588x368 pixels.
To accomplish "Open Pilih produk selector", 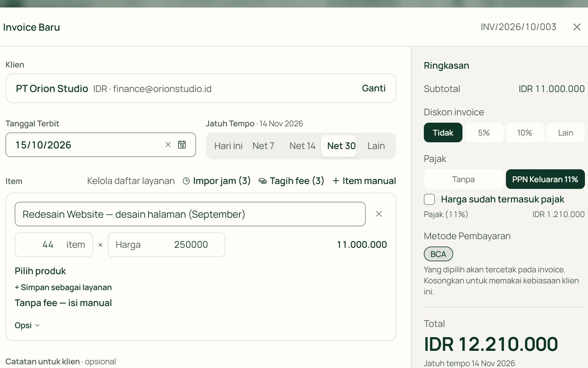I will pyautogui.click(x=40, y=271).
